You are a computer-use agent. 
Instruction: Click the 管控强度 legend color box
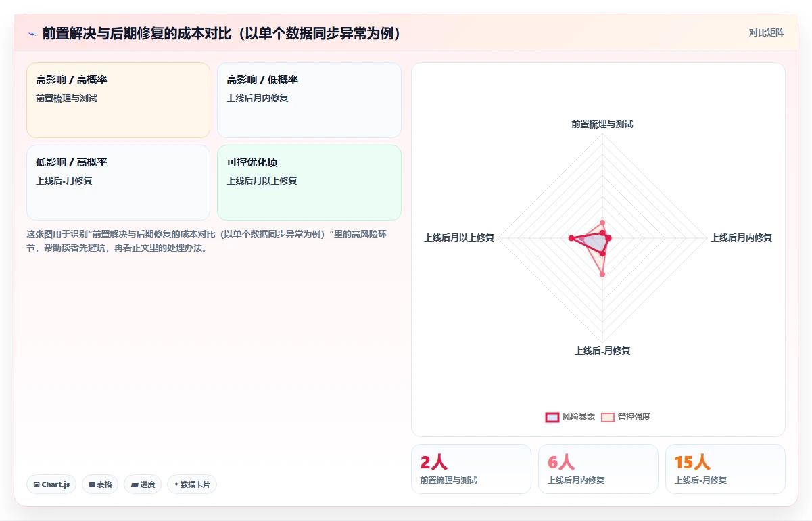(x=608, y=417)
